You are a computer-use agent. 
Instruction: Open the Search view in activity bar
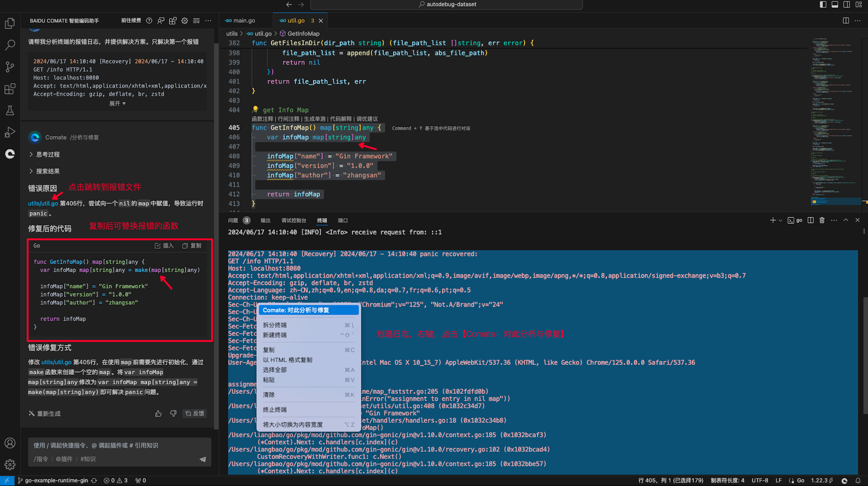coord(10,45)
